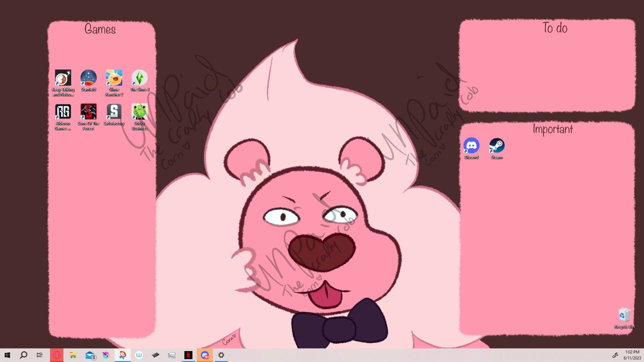The height and width of the screenshot is (362, 644).
Task: Open the black tablet app taskbar icon
Action: [x=155, y=355]
